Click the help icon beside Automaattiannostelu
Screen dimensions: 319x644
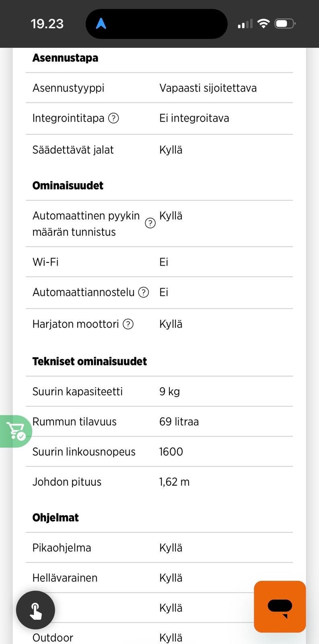(x=143, y=292)
